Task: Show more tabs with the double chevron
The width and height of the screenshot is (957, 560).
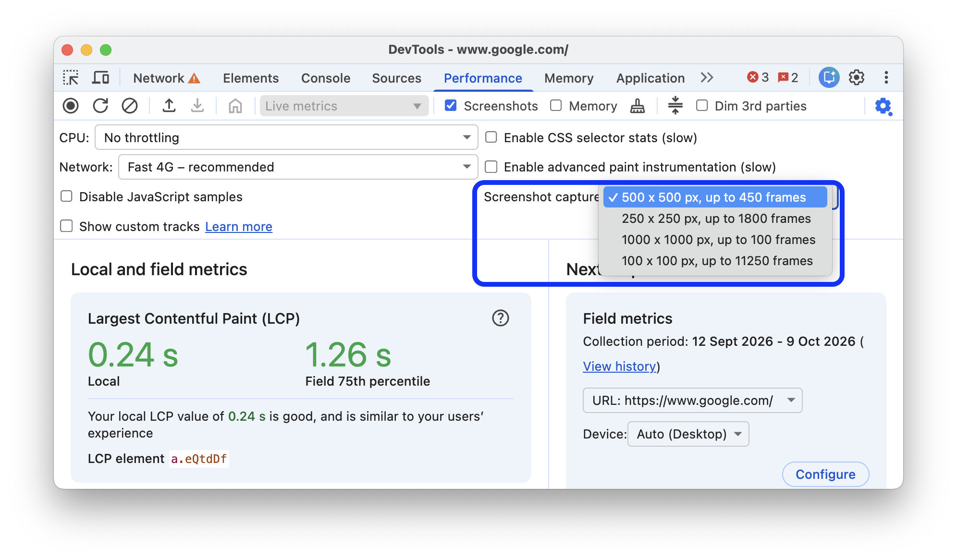Action: 707,78
